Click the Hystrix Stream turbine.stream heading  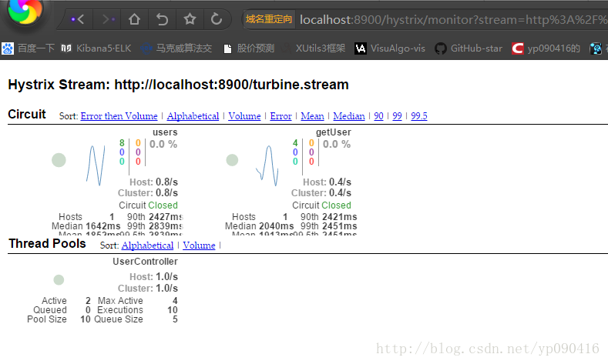point(178,85)
